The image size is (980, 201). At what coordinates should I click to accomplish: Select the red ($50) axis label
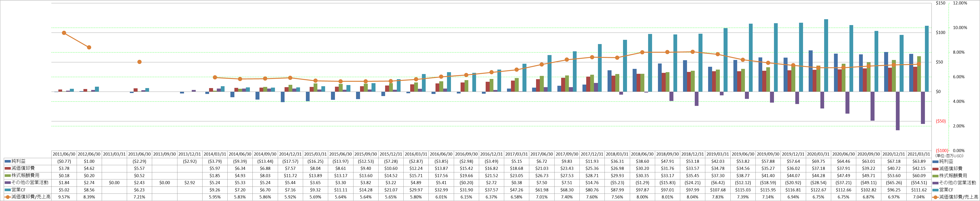coord(940,121)
